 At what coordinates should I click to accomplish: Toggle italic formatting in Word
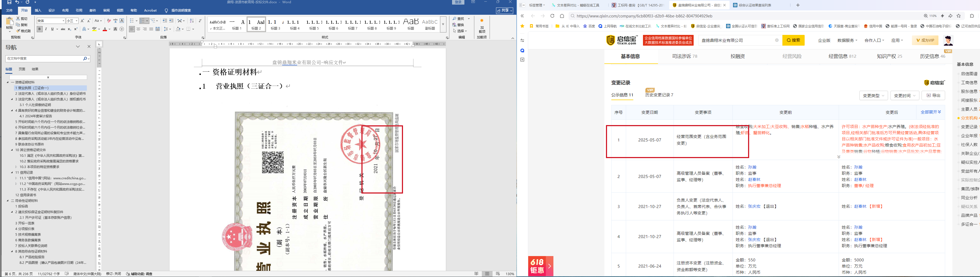(x=46, y=29)
